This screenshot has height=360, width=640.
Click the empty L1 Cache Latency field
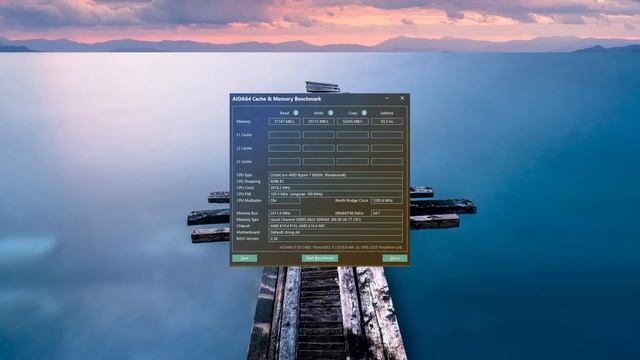click(x=387, y=135)
